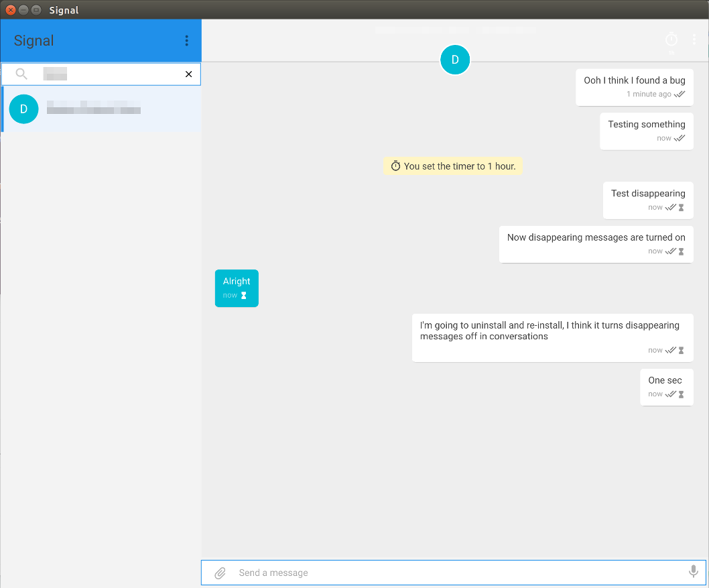
Task: Clear the search field with the X
Action: tap(188, 74)
